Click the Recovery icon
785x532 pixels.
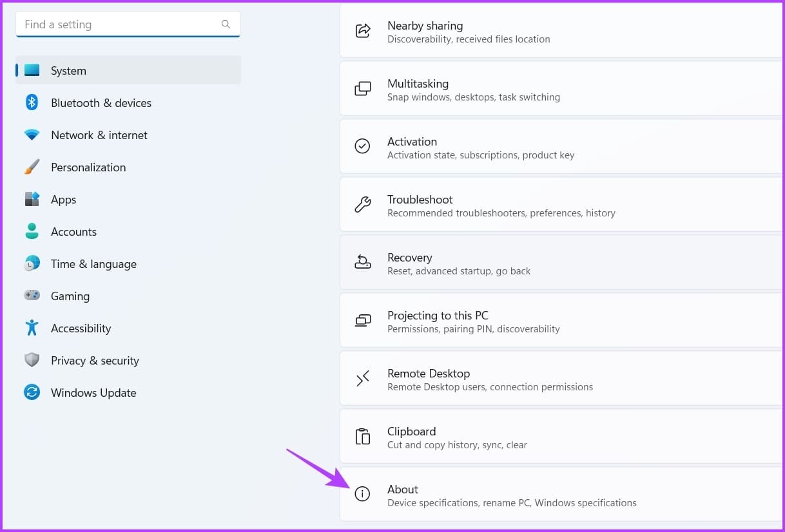(363, 262)
